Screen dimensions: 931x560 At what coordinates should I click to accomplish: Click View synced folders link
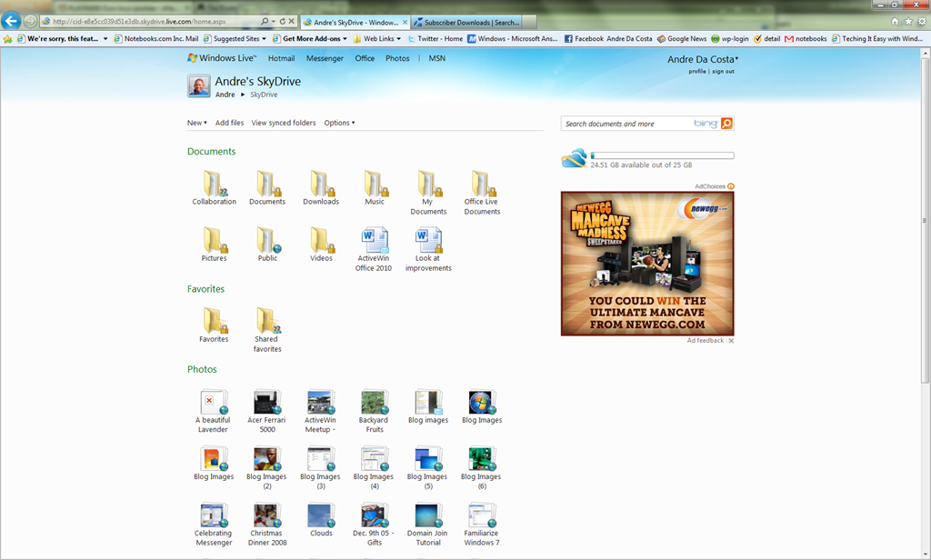(x=284, y=123)
